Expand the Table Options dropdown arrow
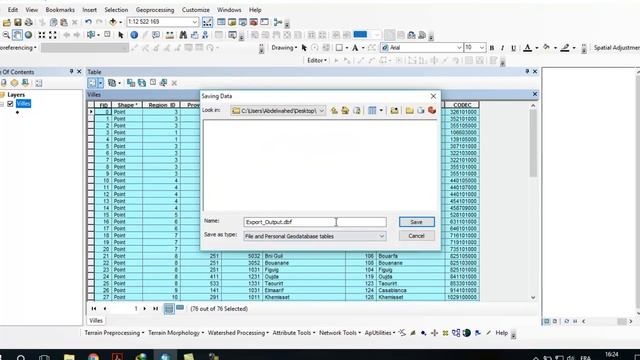This screenshot has width=640, height=360. pos(100,83)
